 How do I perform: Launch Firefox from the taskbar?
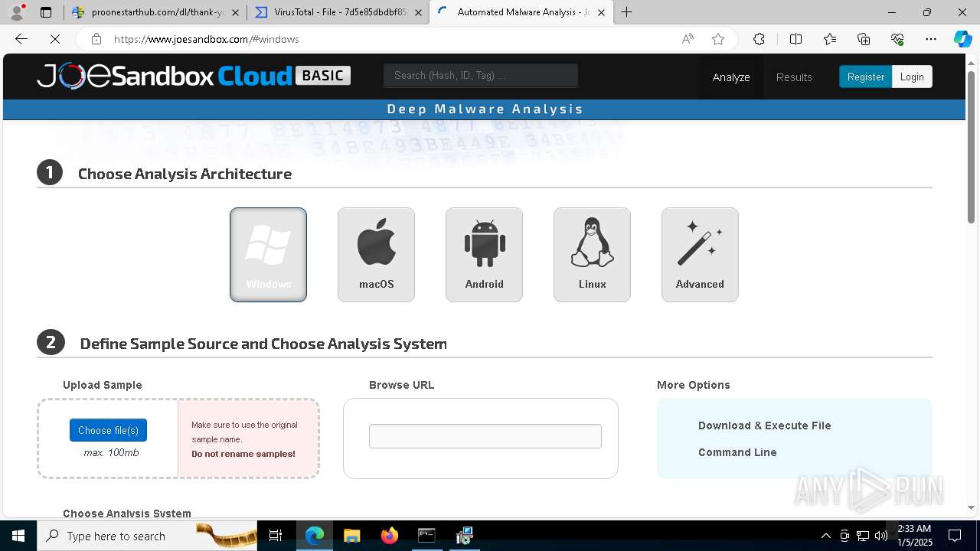tap(390, 536)
